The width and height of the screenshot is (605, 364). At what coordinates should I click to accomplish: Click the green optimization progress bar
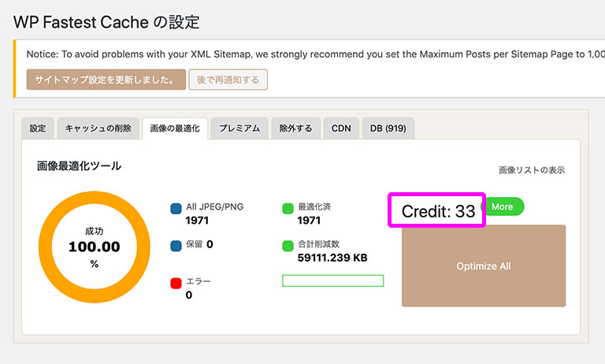(x=333, y=280)
